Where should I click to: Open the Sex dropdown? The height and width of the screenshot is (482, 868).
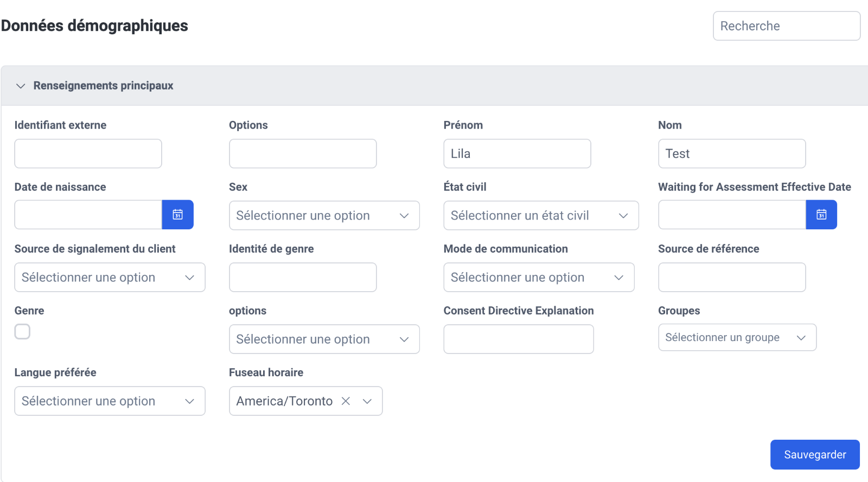(324, 215)
